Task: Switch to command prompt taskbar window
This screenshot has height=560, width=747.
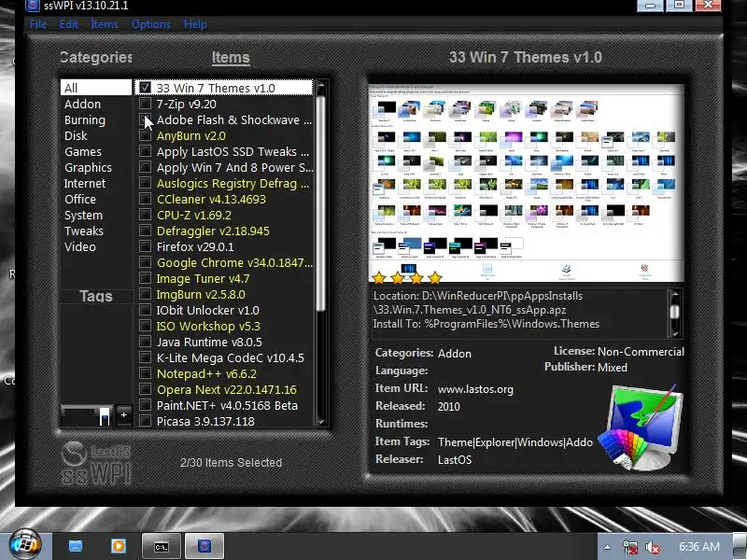Action: 162,546
